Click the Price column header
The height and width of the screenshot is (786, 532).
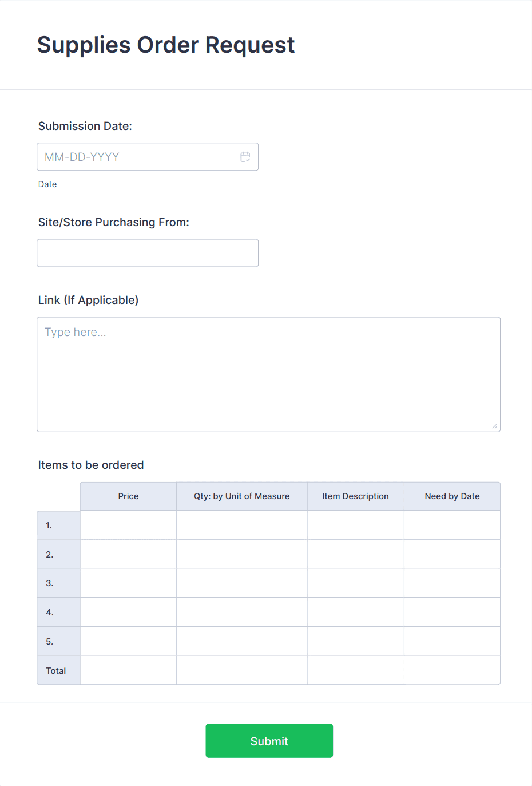point(128,496)
